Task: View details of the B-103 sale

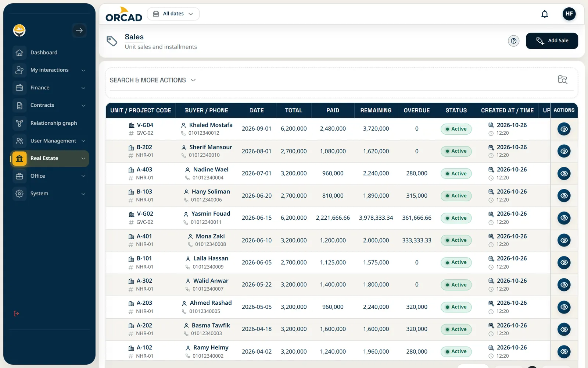Action: pyautogui.click(x=564, y=196)
